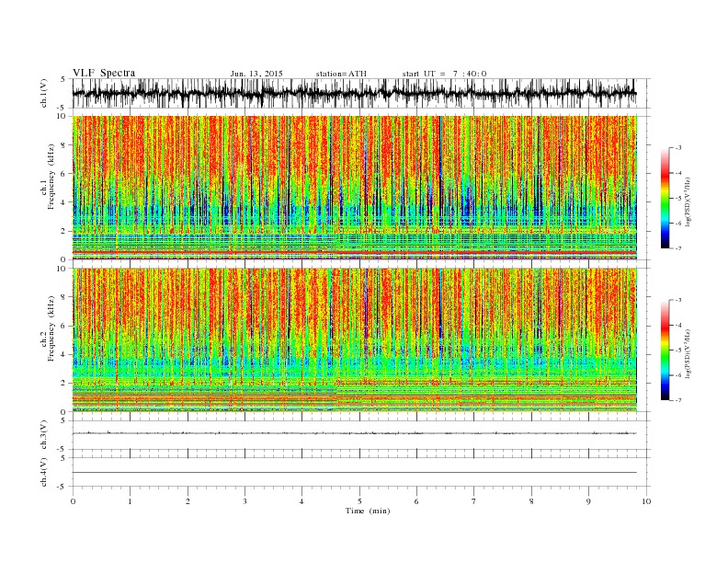This screenshot has height=563, width=728.
Task: Click the "VLF Spectra" plot title
Action: (x=104, y=73)
